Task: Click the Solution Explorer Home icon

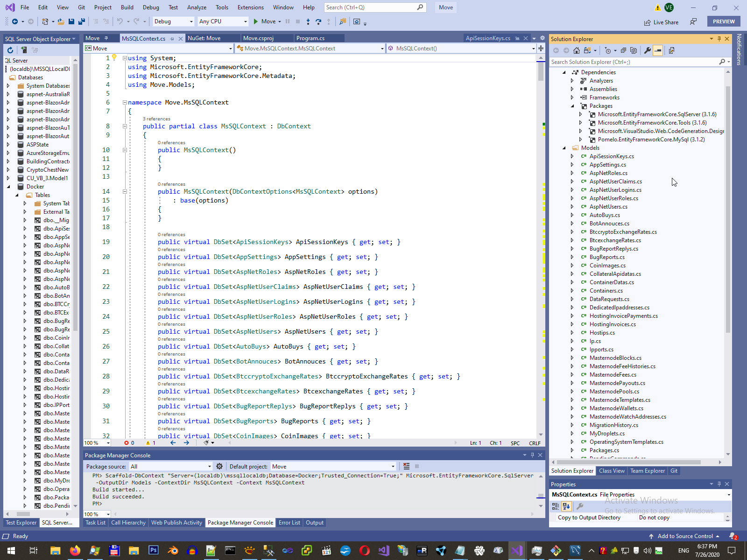Action: pyautogui.click(x=577, y=50)
